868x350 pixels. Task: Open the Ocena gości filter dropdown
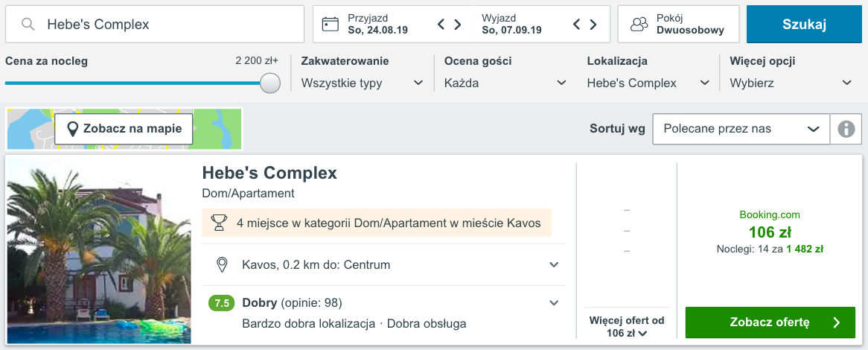click(505, 83)
